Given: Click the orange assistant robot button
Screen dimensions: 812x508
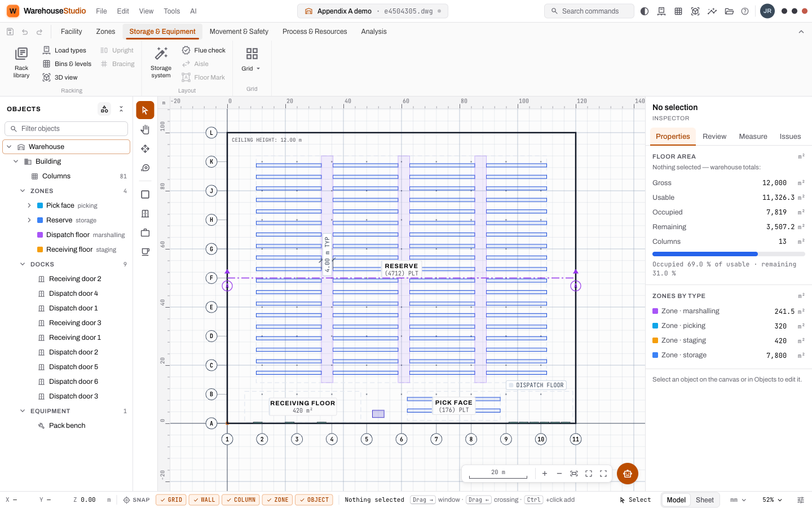Looking at the screenshot, I should [628, 474].
